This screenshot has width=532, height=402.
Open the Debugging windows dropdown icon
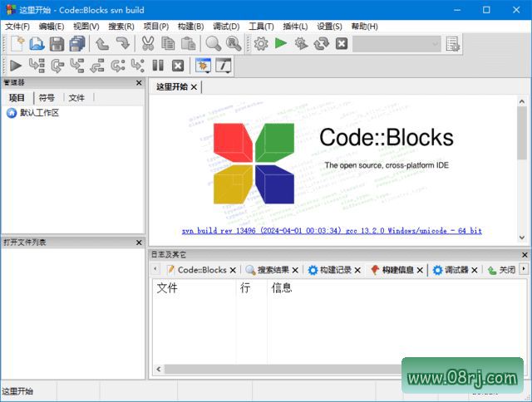pyautogui.click(x=202, y=66)
